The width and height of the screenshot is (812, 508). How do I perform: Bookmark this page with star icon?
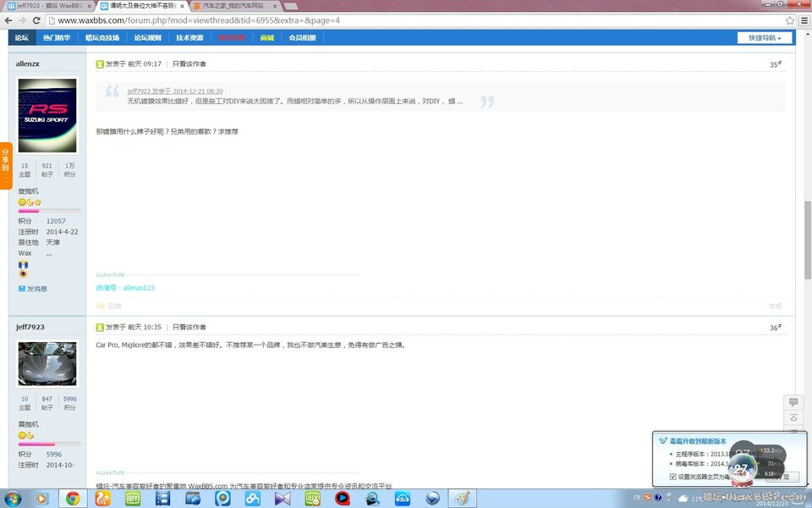tap(790, 20)
